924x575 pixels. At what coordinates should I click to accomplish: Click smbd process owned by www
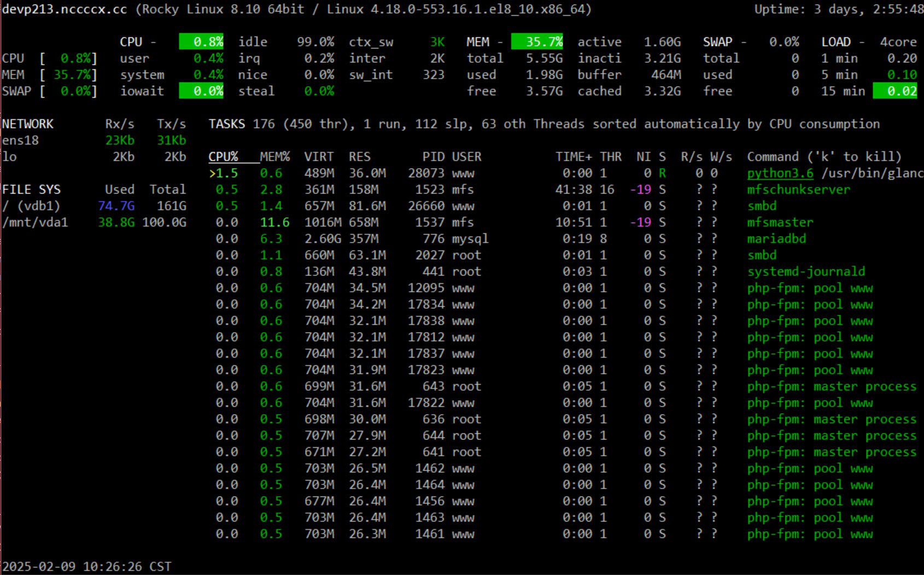coord(762,206)
